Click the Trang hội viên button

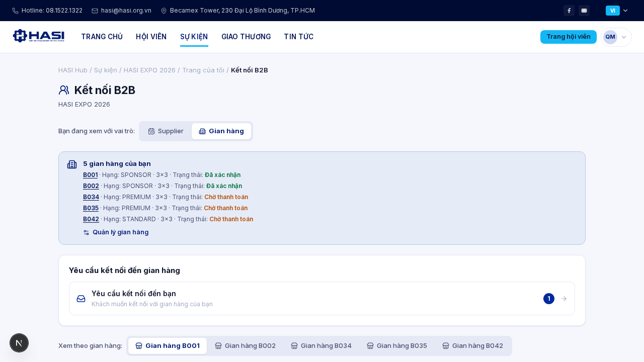[x=569, y=37]
